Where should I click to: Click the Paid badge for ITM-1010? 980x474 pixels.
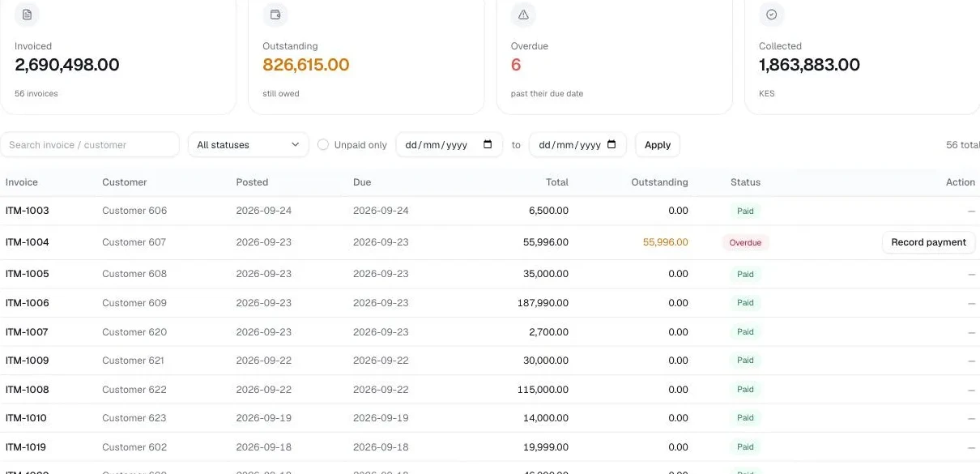pos(745,418)
